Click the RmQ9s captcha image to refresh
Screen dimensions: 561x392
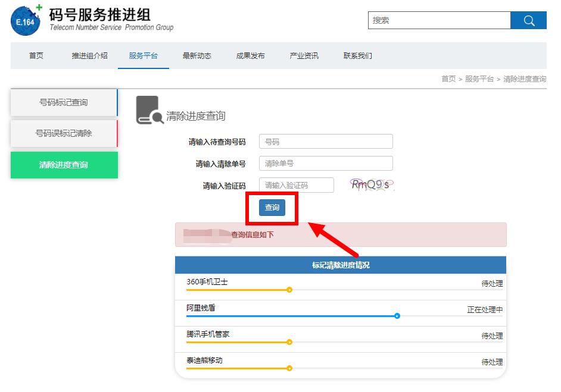click(370, 185)
